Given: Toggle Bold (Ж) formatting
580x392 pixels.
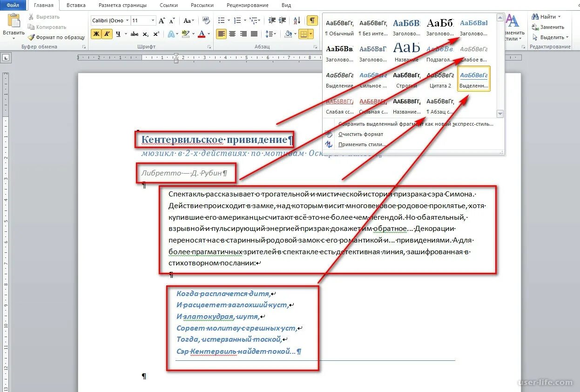Looking at the screenshot, I should [96, 34].
